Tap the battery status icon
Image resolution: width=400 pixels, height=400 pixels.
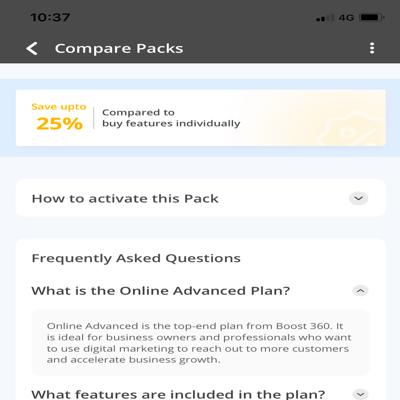(x=372, y=17)
